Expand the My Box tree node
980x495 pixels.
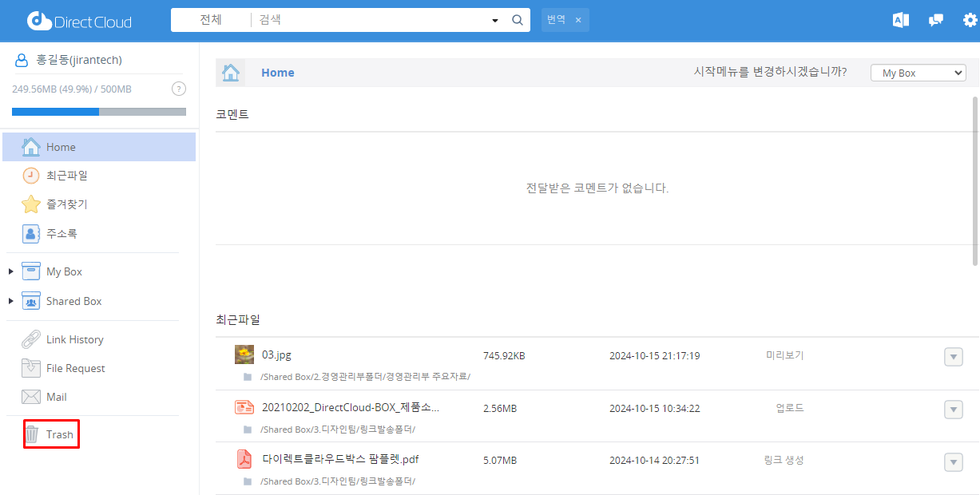pos(11,271)
